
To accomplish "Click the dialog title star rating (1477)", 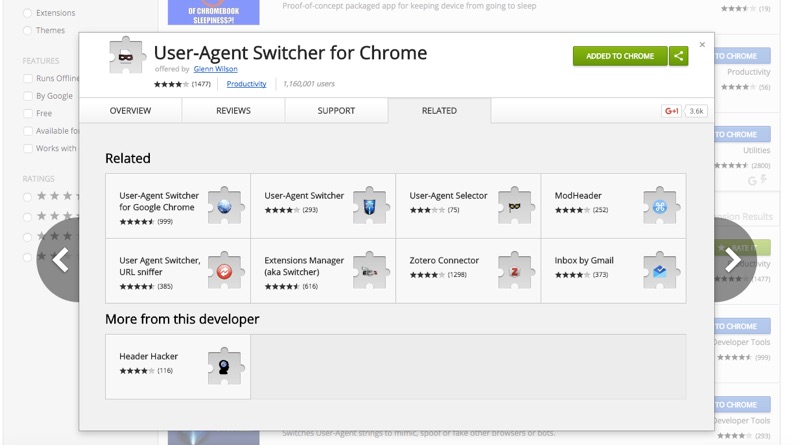I will (182, 84).
